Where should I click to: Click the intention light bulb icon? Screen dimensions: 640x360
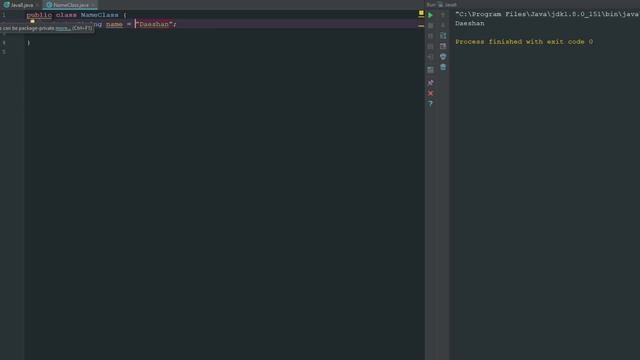pos(32,21)
